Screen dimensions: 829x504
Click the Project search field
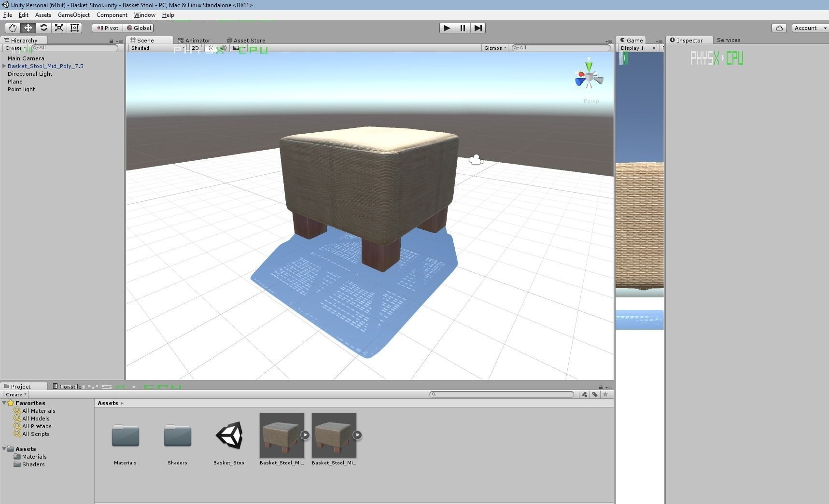[502, 394]
